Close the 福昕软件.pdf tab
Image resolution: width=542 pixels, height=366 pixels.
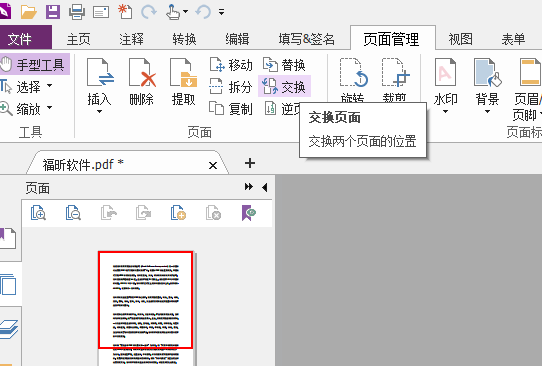tap(213, 166)
